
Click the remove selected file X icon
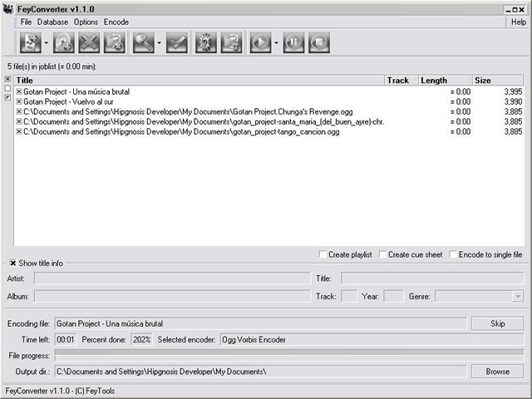(89, 42)
